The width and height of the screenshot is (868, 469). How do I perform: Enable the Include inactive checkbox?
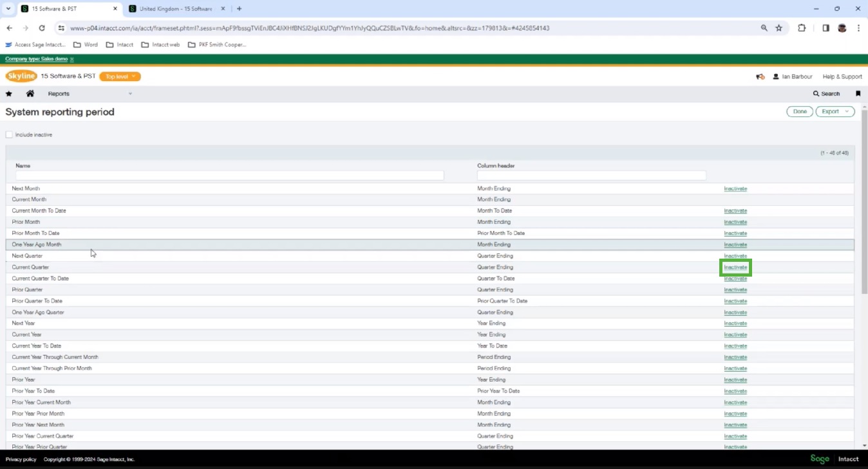[x=9, y=134]
